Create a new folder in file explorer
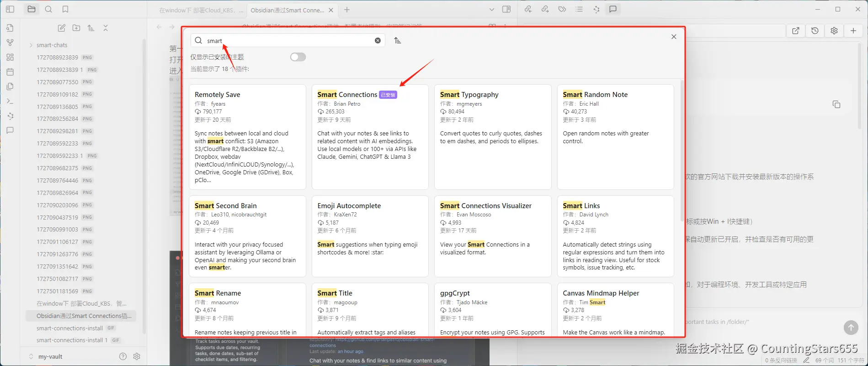This screenshot has height=366, width=868. tap(76, 28)
